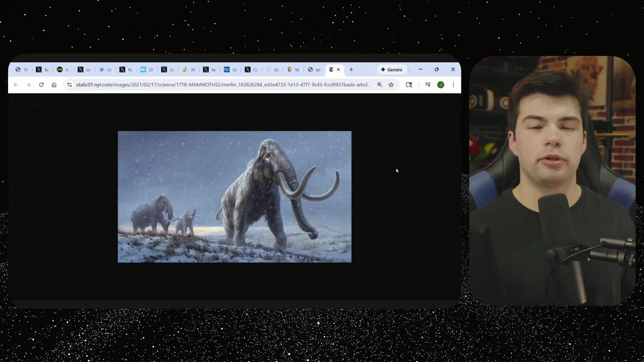View site information icon in address bar
The width and height of the screenshot is (644, 362).
click(x=69, y=85)
